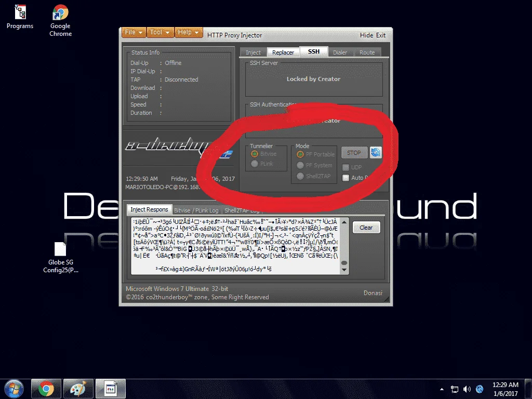Open the network tray icon
532x399 pixels.
[454, 389]
